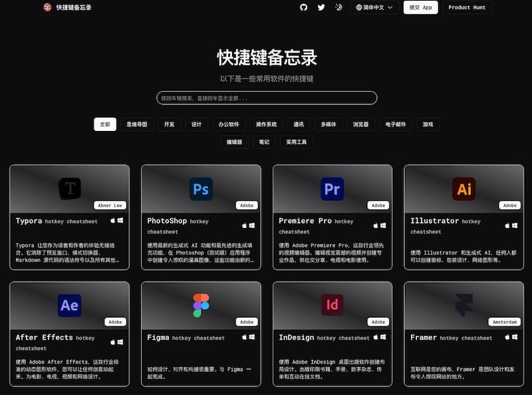Click the Figma card description text
Viewport: 532px width, 395px height.
199,372
